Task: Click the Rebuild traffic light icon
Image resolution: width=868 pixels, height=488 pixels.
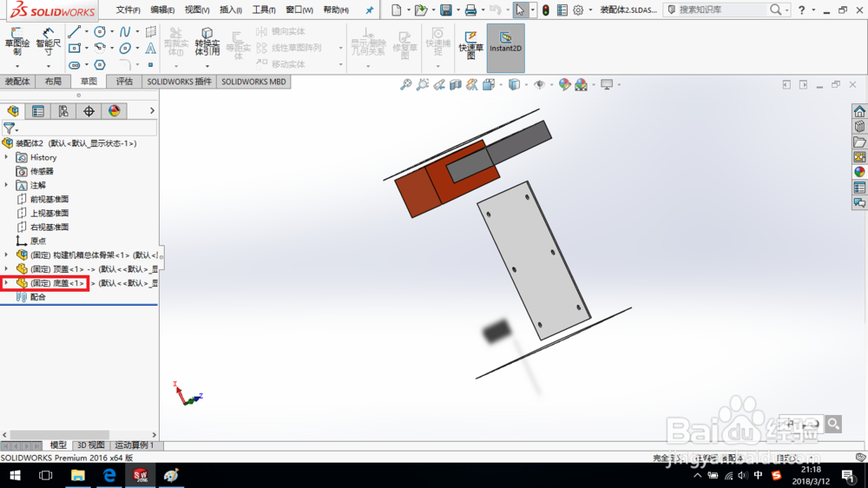Action: (546, 10)
